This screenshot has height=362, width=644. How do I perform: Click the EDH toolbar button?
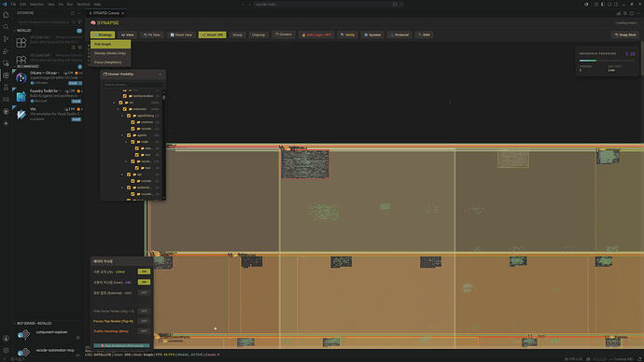[424, 35]
